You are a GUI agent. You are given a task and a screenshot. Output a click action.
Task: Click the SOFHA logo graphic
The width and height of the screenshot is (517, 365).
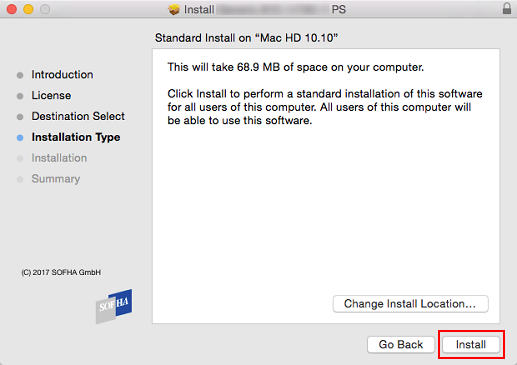pos(114,306)
